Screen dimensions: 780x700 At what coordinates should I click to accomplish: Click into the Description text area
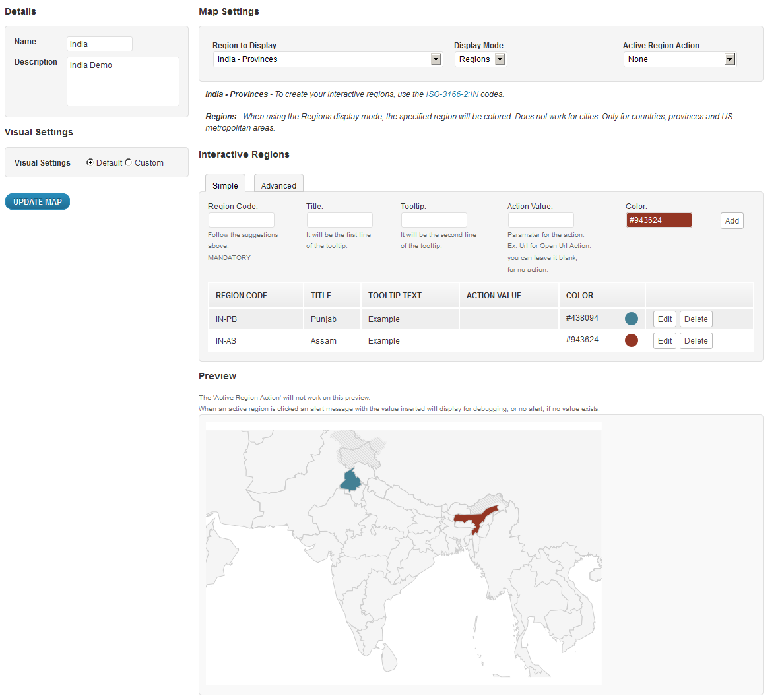[123, 82]
